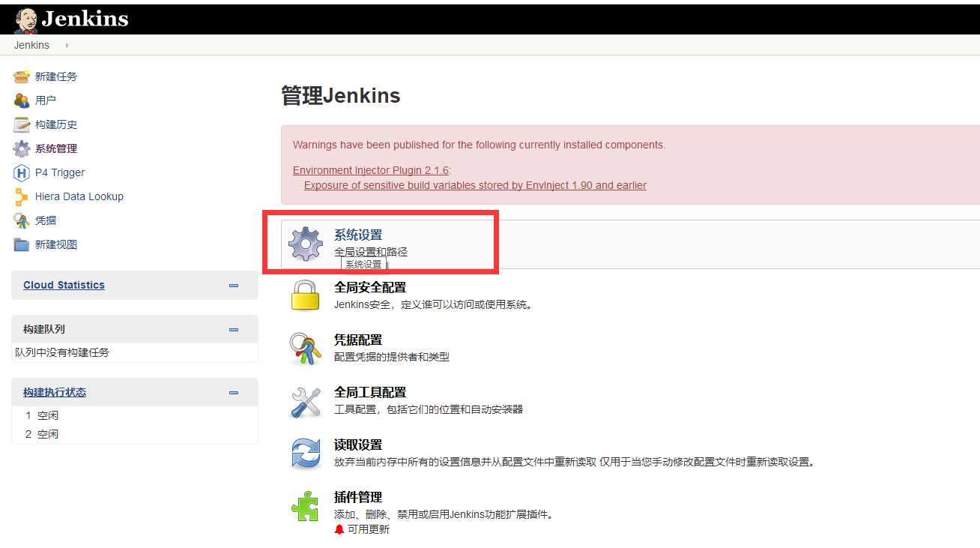The height and width of the screenshot is (548, 980).
Task: Expand the breadcrumb arrow next to Jenkins
Action: click(67, 45)
